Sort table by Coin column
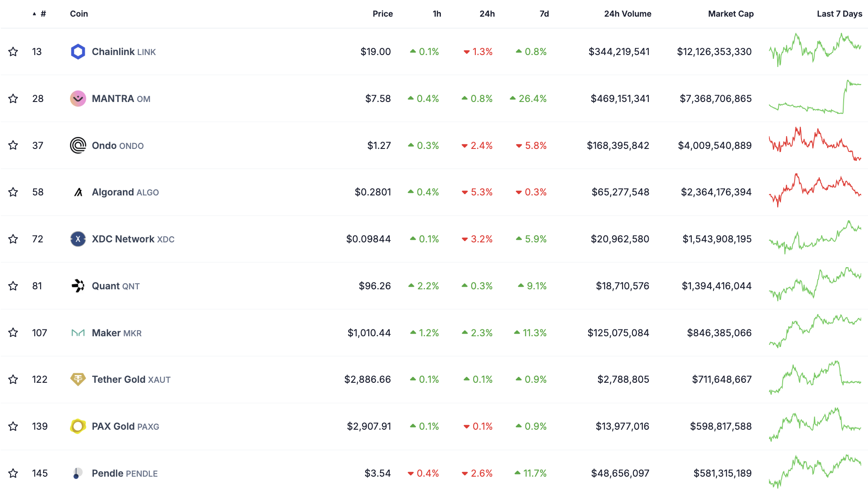 (x=79, y=14)
